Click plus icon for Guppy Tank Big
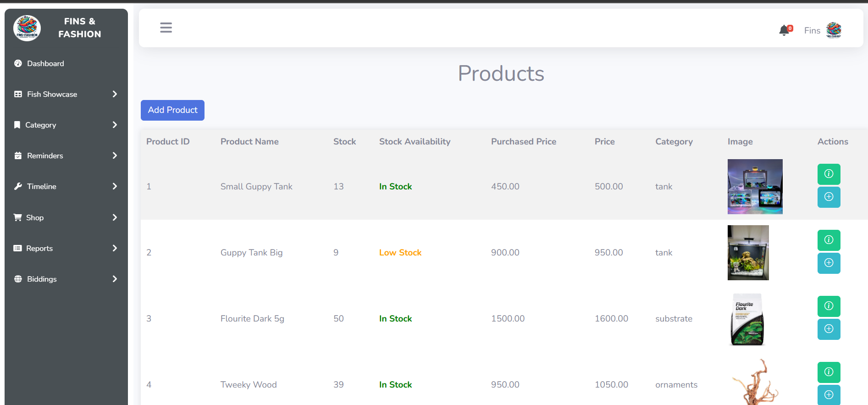The width and height of the screenshot is (868, 405). click(829, 263)
